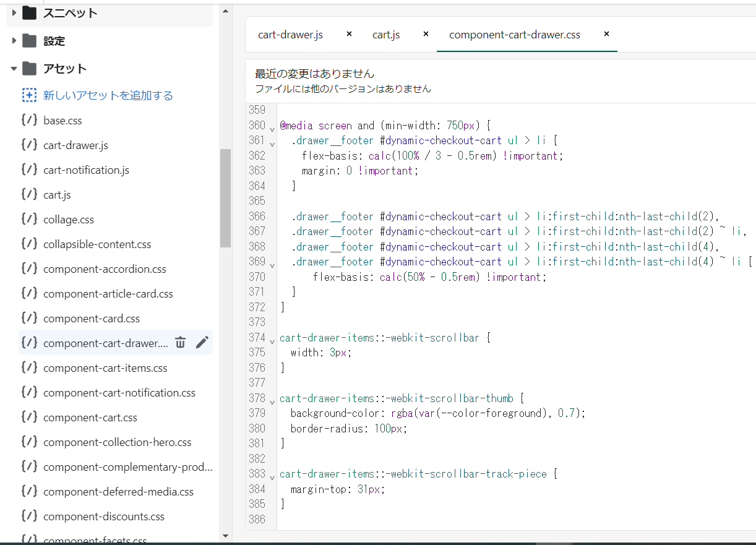
Task: Fold the code block at line 369
Action: 272,266
